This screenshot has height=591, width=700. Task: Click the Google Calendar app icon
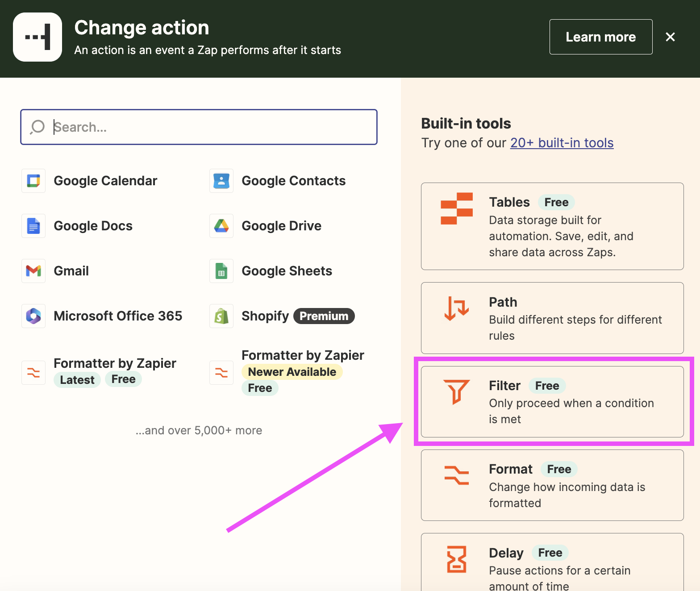pyautogui.click(x=33, y=181)
